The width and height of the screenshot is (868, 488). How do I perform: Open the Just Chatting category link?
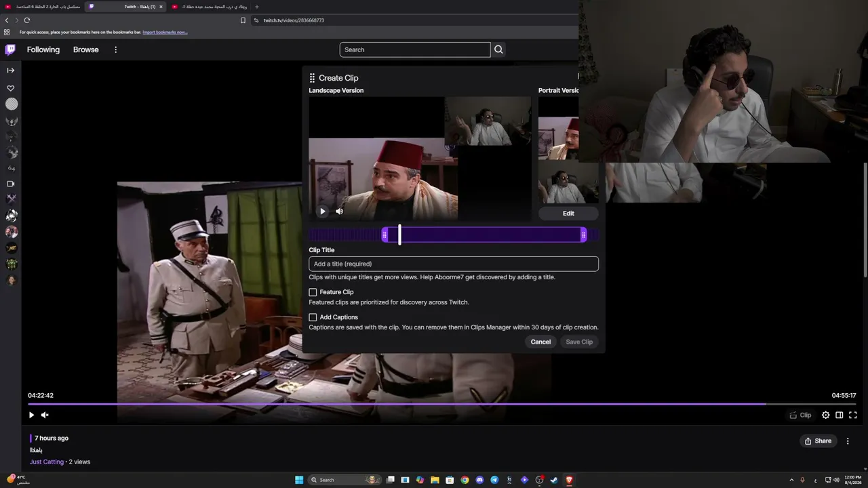[x=47, y=462]
